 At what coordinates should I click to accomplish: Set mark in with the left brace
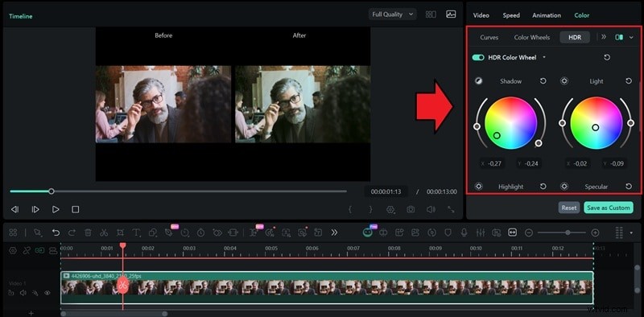(x=350, y=209)
